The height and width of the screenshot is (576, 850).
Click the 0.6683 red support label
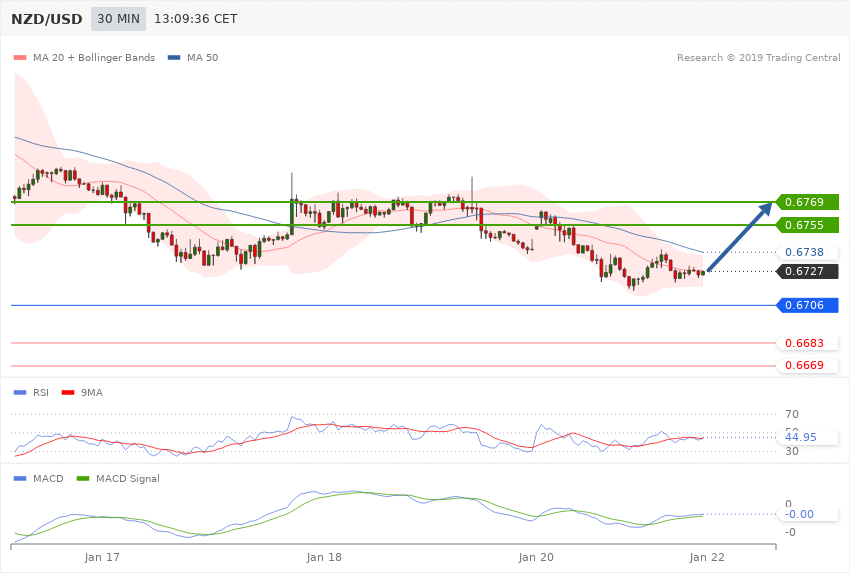coord(804,343)
